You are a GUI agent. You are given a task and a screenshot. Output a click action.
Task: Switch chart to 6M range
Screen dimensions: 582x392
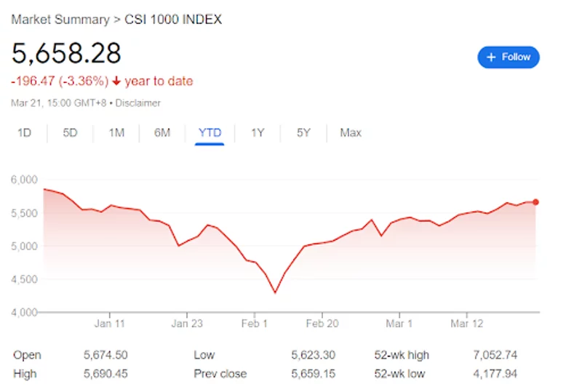[x=162, y=132]
